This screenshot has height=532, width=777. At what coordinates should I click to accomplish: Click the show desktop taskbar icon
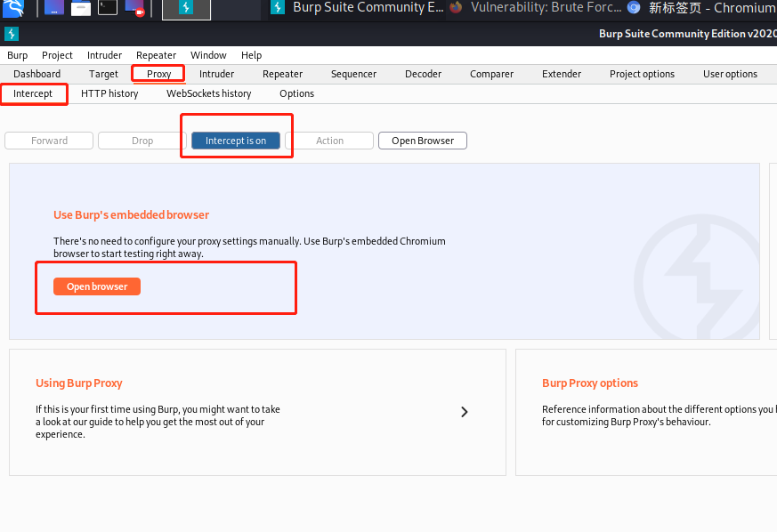tap(54, 8)
